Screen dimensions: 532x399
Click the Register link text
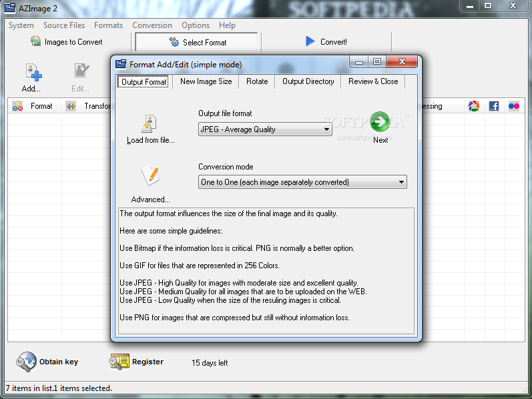148,362
